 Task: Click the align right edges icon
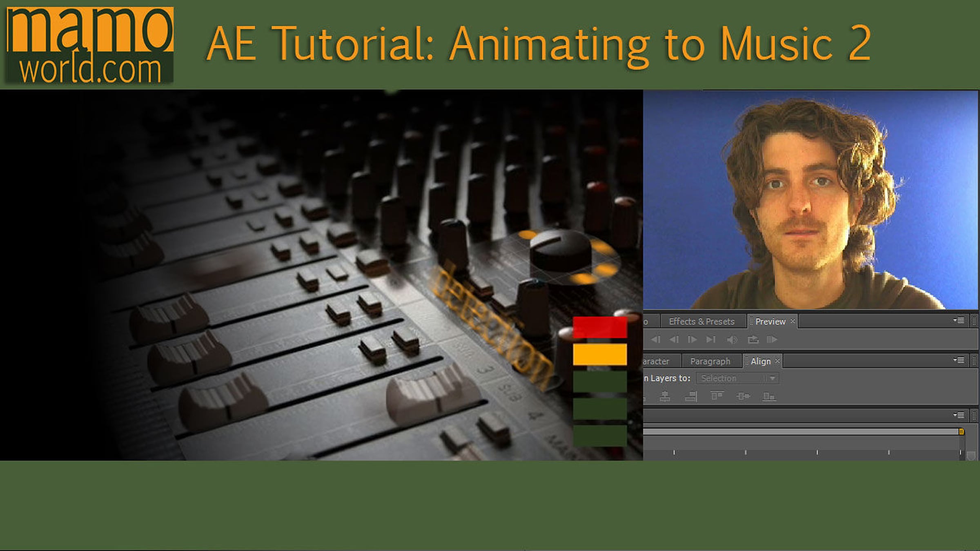691,396
